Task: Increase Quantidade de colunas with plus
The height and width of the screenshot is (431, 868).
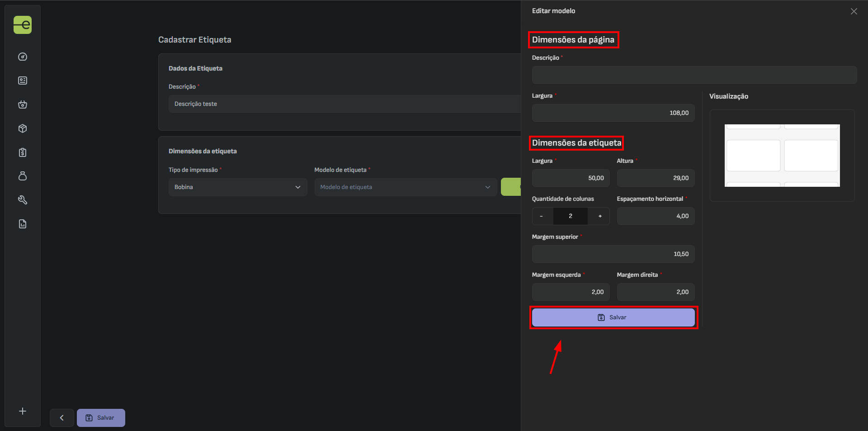Action: point(600,216)
